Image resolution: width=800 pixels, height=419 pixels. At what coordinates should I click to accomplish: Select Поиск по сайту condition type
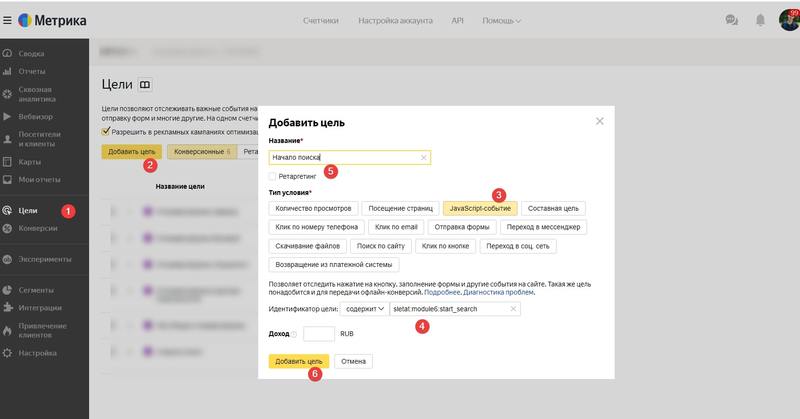pyautogui.click(x=381, y=246)
